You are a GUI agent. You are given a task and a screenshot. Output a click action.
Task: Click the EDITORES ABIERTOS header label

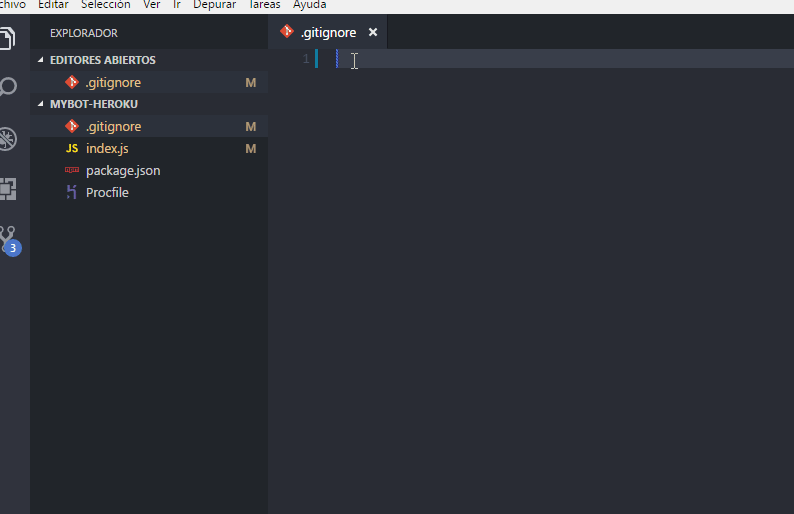pyautogui.click(x=103, y=60)
